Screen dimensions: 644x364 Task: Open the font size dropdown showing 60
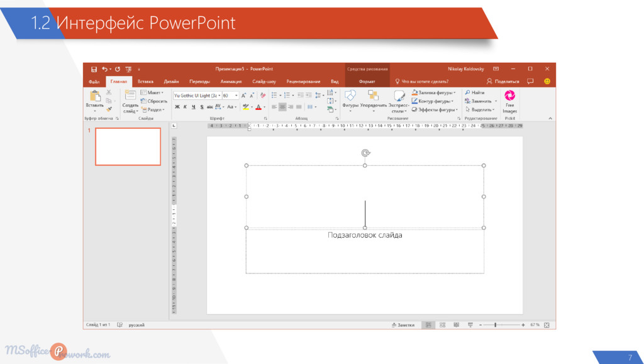[236, 96]
